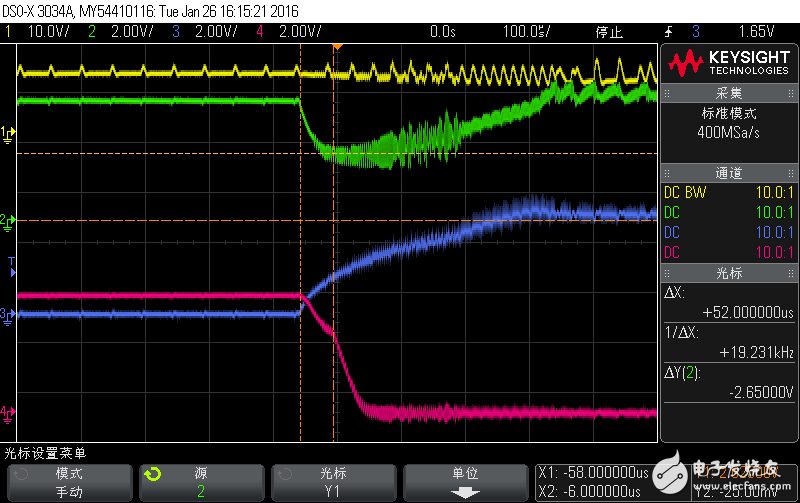Screen dimensions: 800x503
Task: Select channel 1 ground marker on left edge
Action: [8, 133]
